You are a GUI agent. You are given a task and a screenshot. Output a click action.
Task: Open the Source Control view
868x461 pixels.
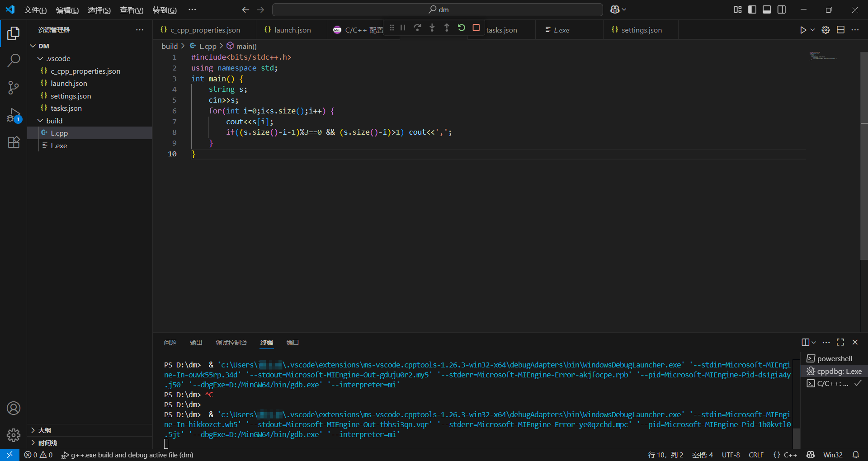(x=14, y=88)
